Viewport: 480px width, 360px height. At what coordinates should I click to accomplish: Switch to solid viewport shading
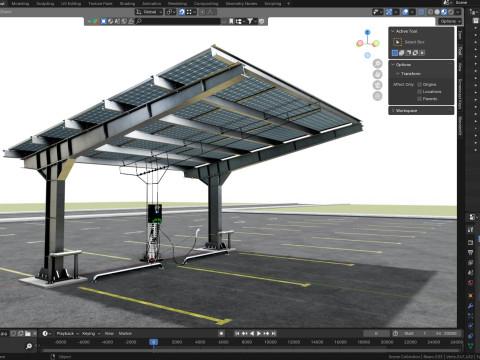point(437,12)
